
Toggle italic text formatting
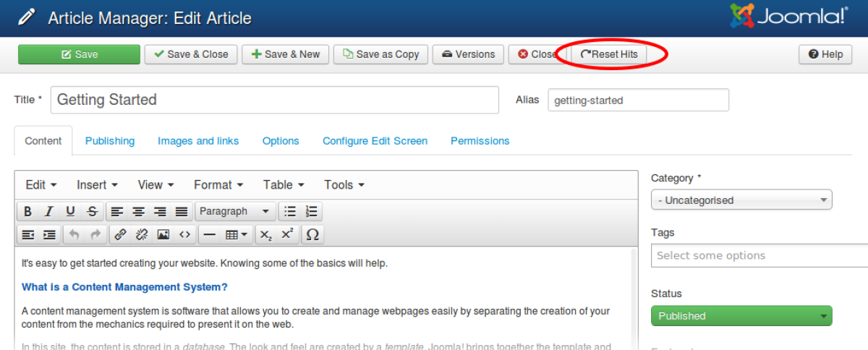click(x=48, y=212)
